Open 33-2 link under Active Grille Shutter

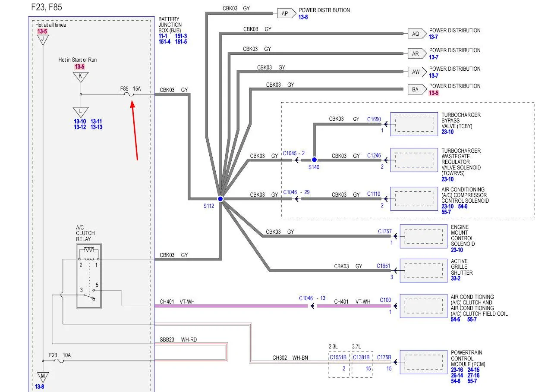click(x=456, y=279)
